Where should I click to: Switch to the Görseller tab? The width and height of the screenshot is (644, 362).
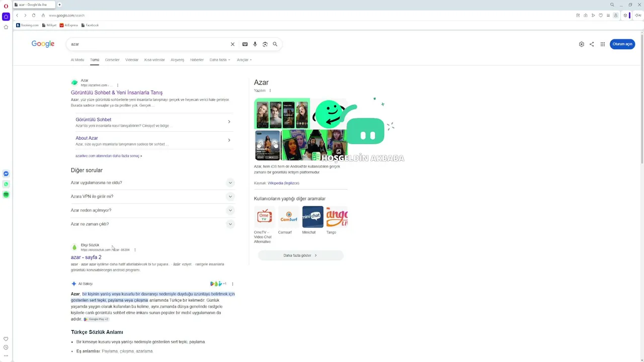[x=112, y=60]
